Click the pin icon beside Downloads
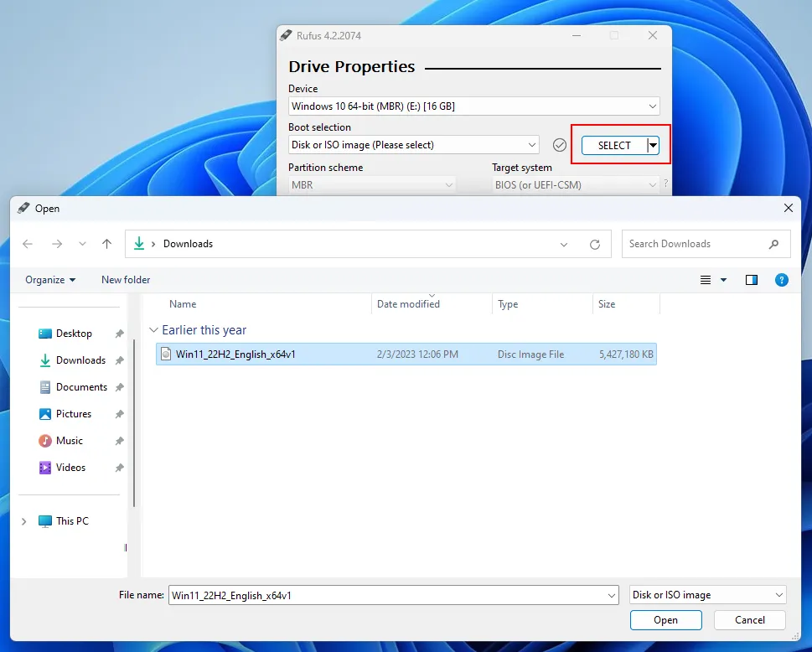 pos(120,360)
